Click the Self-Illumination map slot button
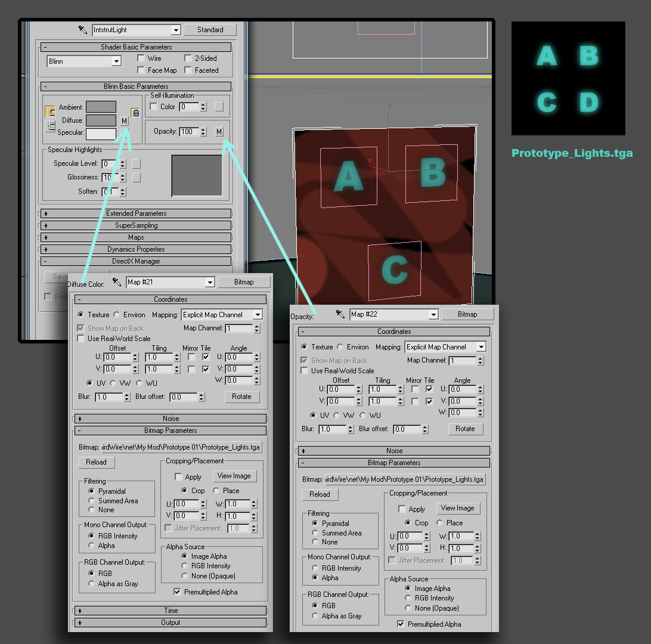 click(219, 107)
